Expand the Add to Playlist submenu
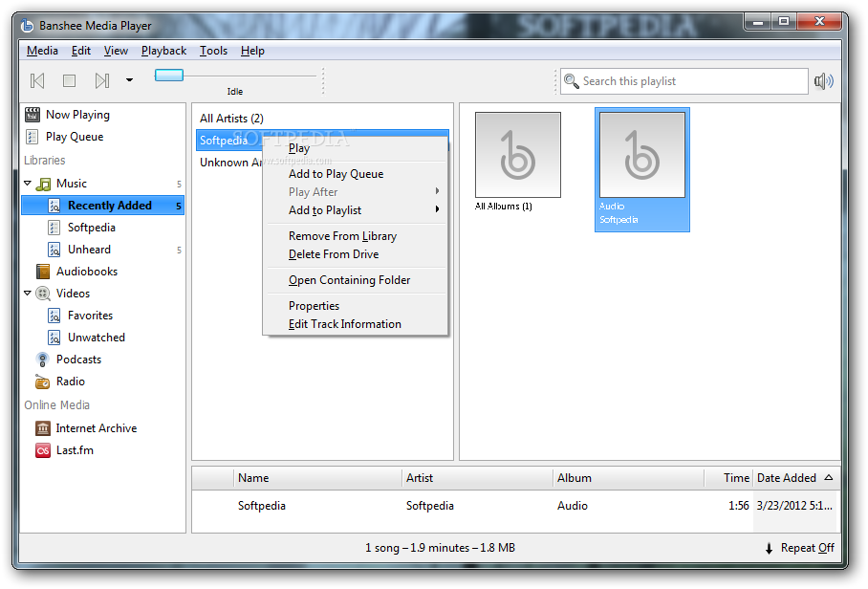The image size is (868, 589). pos(356,210)
